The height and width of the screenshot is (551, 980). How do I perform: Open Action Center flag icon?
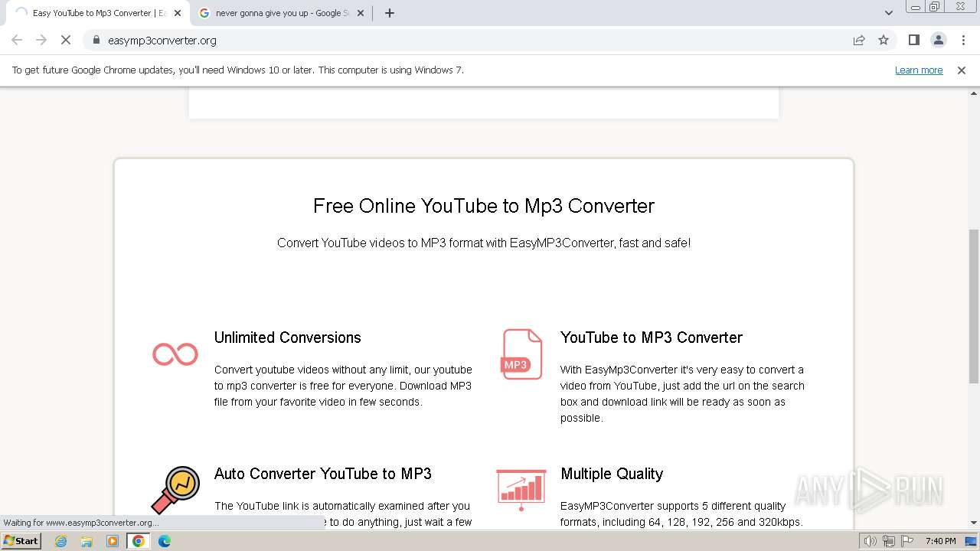click(907, 541)
